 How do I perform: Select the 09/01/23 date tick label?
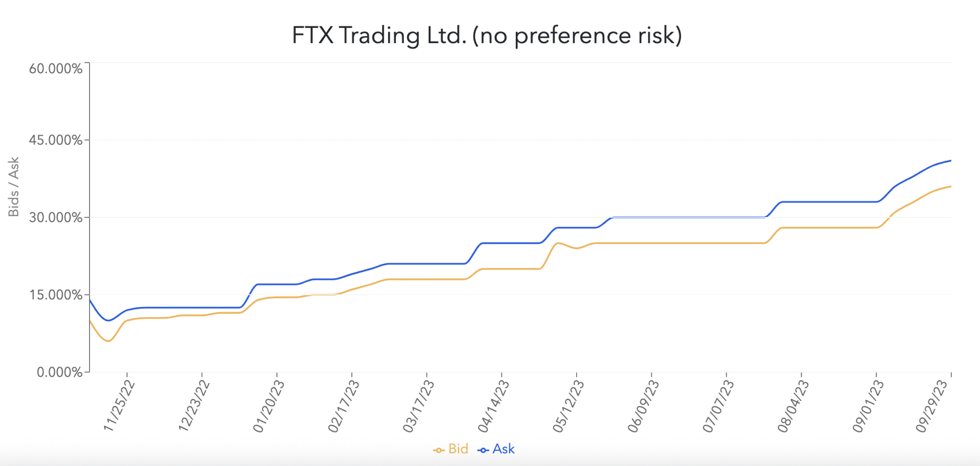[868, 406]
